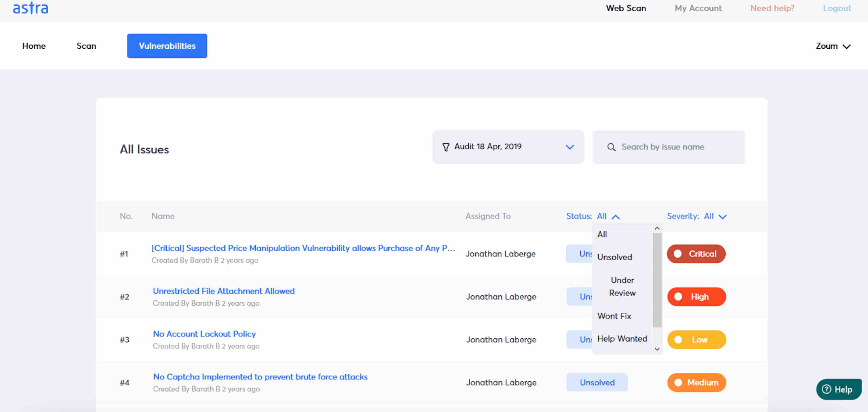Click the High severity badge
The width and height of the screenshot is (868, 412).
[x=696, y=297]
